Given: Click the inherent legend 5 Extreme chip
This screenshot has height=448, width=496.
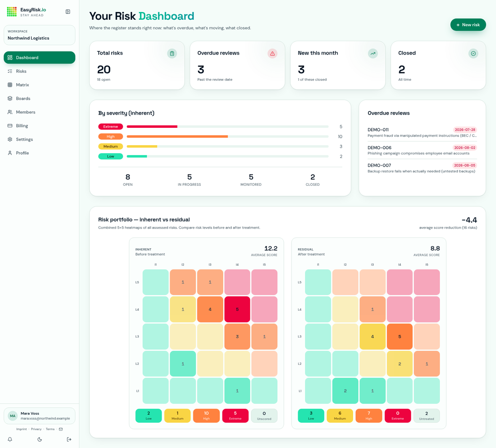Looking at the screenshot, I should click(x=235, y=415).
